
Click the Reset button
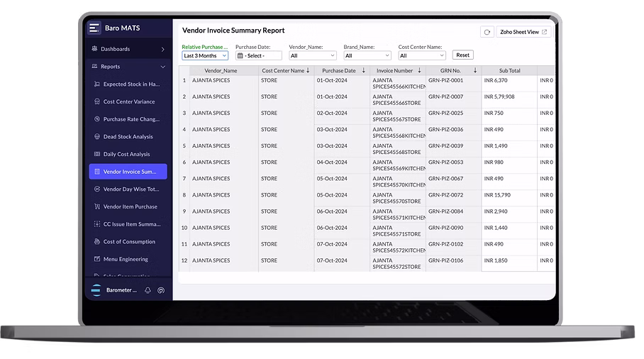[x=463, y=55]
